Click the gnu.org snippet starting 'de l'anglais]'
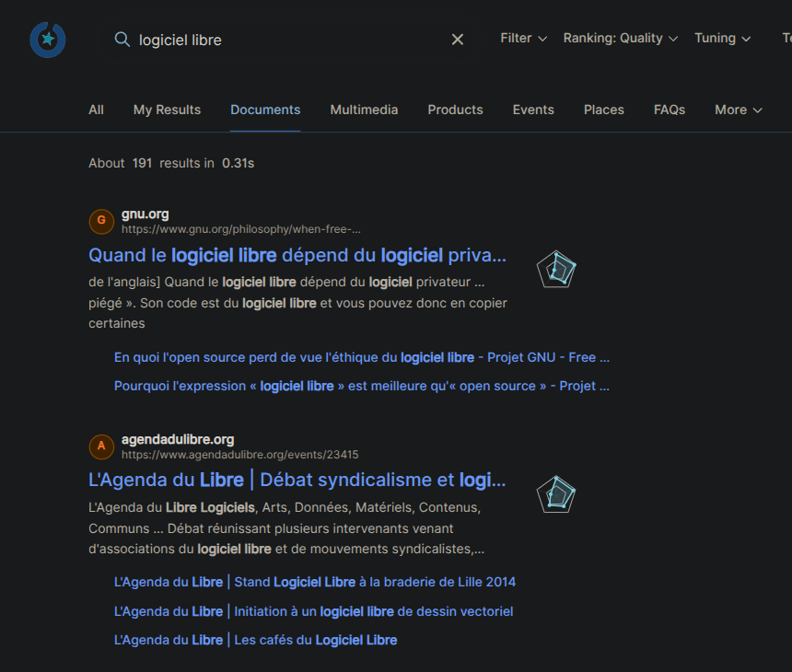 (298, 303)
